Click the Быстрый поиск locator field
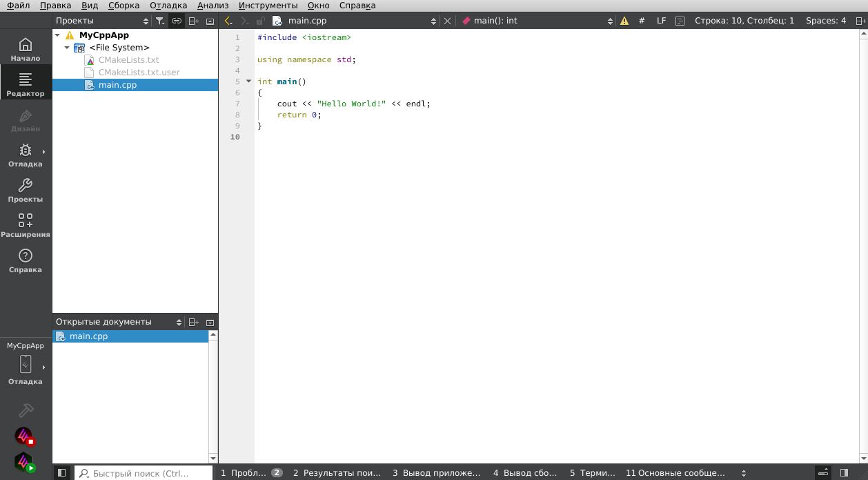 [144, 473]
